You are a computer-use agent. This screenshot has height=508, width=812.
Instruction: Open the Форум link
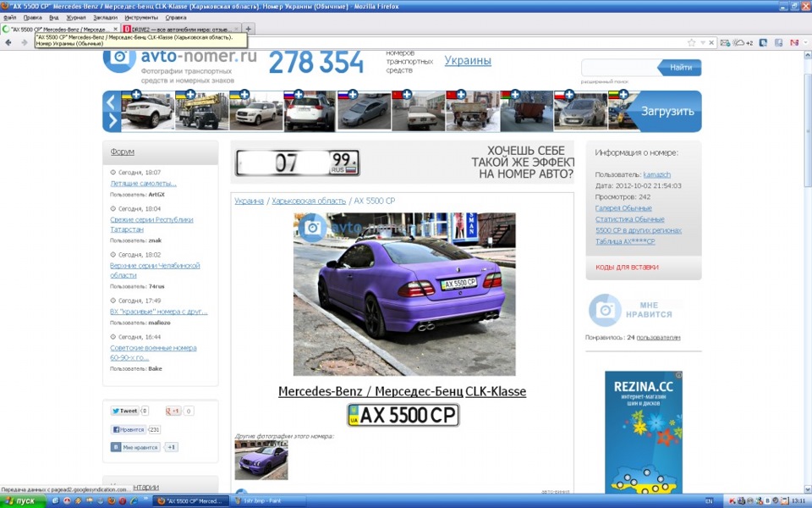click(122, 152)
